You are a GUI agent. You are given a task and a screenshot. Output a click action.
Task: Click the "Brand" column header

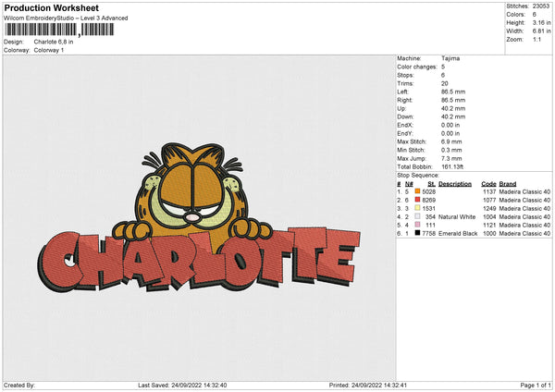pos(508,184)
